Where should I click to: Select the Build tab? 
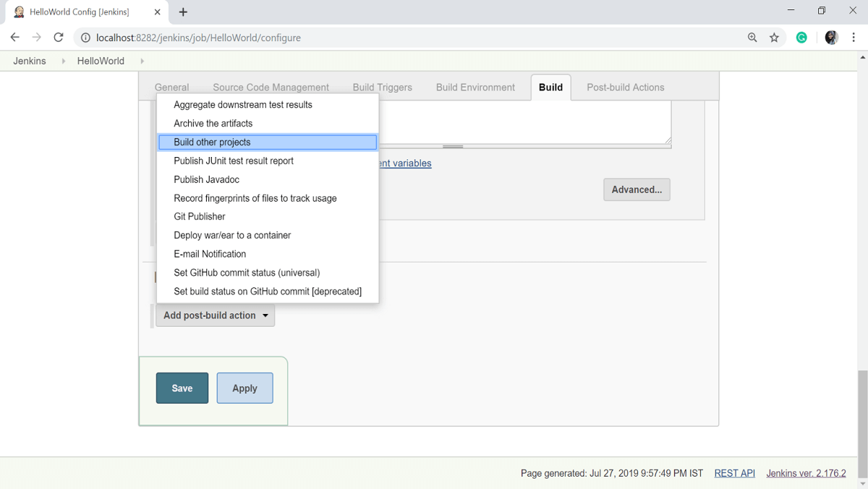pyautogui.click(x=550, y=88)
